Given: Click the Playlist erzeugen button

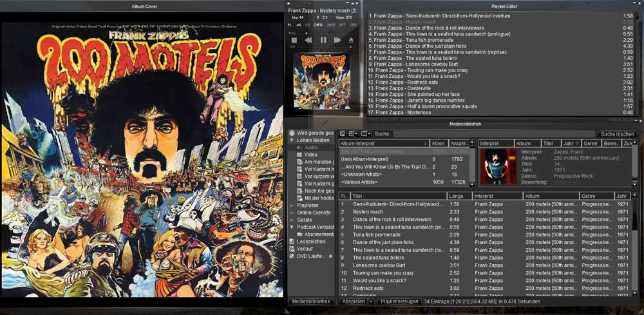Looking at the screenshot, I should point(399,301).
